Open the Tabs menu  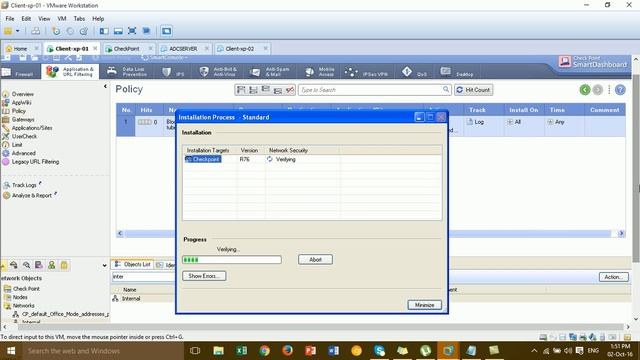79,19
